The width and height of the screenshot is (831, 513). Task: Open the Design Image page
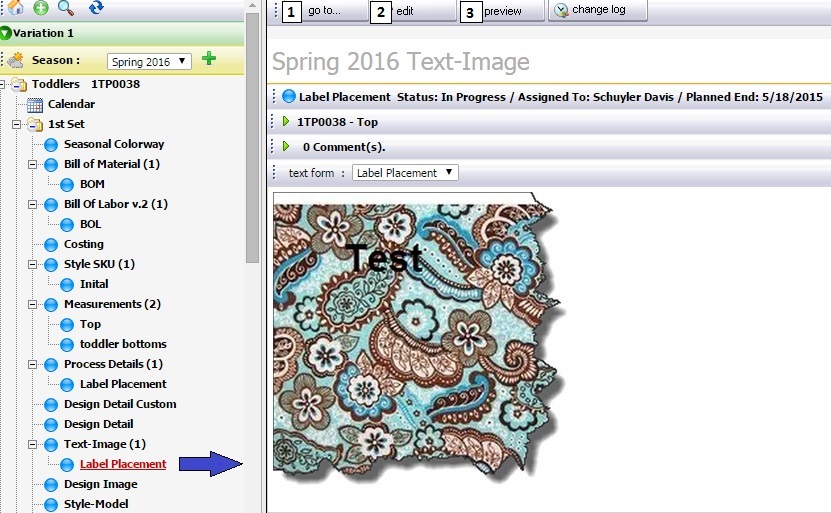coord(101,484)
